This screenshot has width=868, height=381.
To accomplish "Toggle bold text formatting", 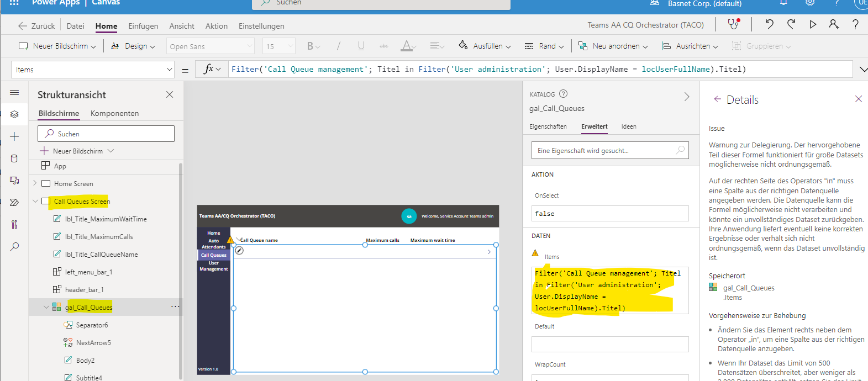I will [313, 46].
